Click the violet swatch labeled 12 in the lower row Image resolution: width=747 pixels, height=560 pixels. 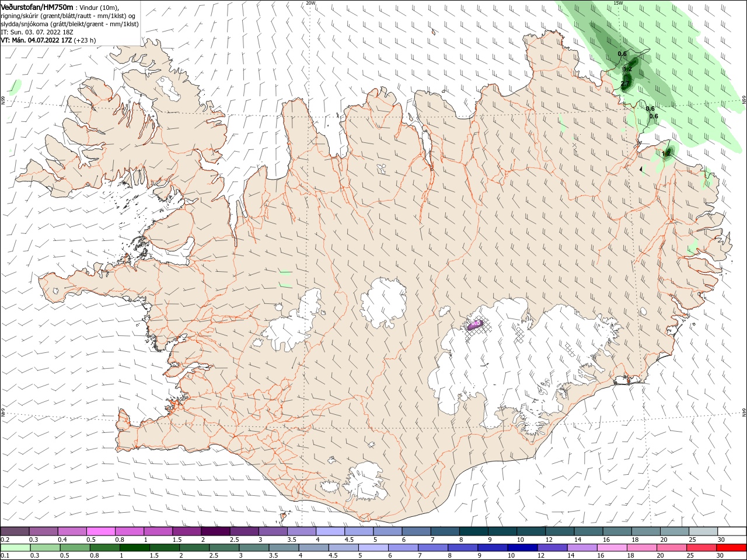coord(551,548)
